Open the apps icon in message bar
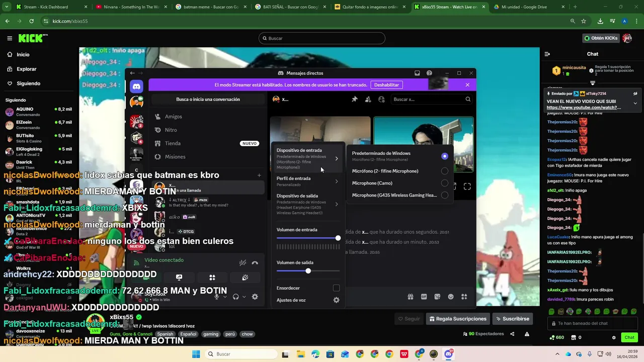644x362 pixels. tap(464, 297)
